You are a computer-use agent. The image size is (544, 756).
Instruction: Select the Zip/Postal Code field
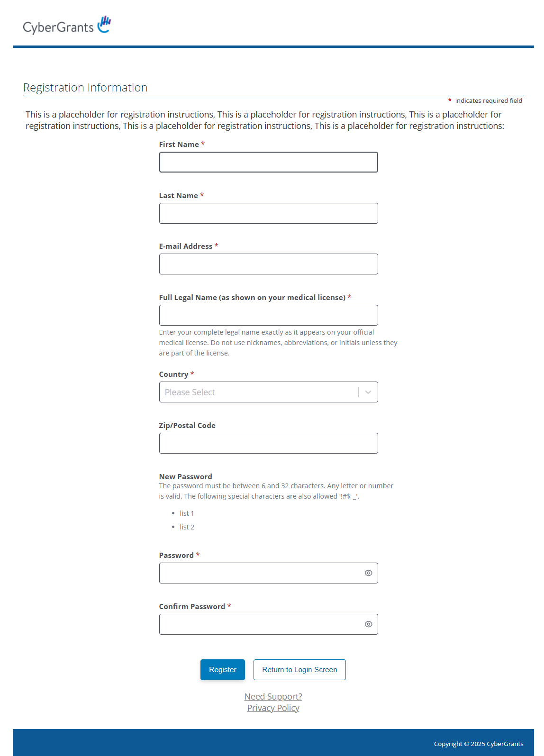tap(268, 443)
